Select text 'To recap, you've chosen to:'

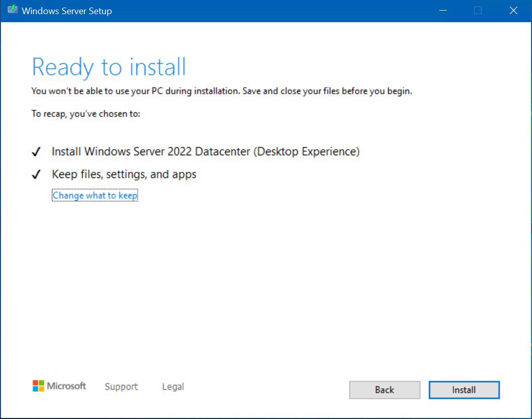coord(86,114)
